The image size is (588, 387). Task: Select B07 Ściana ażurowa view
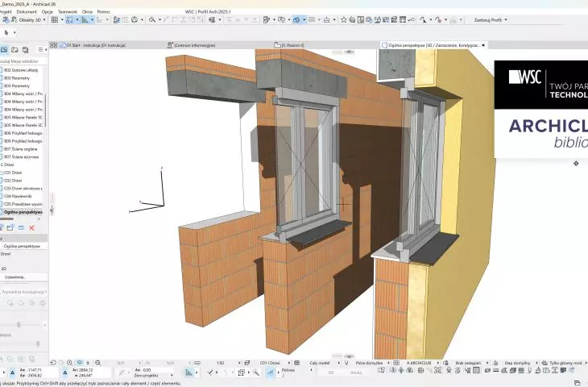(21, 157)
